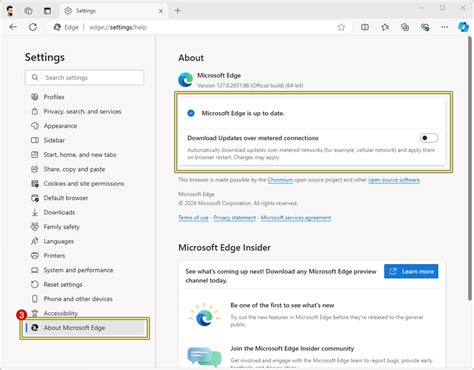The width and height of the screenshot is (474, 370).
Task: Open the Privacy statement link
Action: pos(235,218)
